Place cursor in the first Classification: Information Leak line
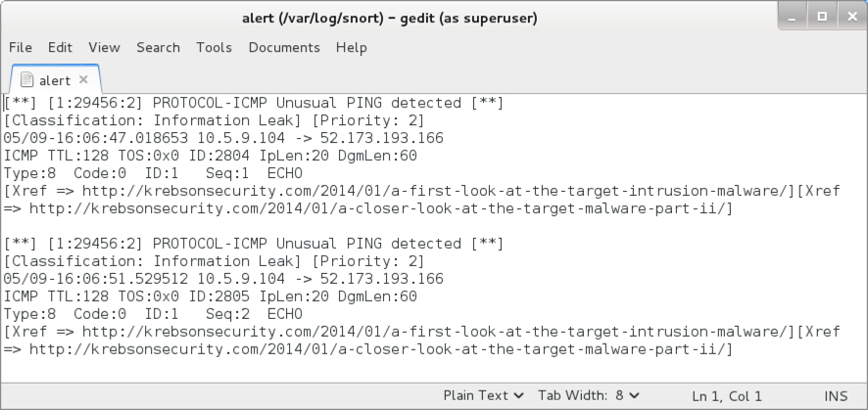This screenshot has height=410, width=868. [x=214, y=120]
